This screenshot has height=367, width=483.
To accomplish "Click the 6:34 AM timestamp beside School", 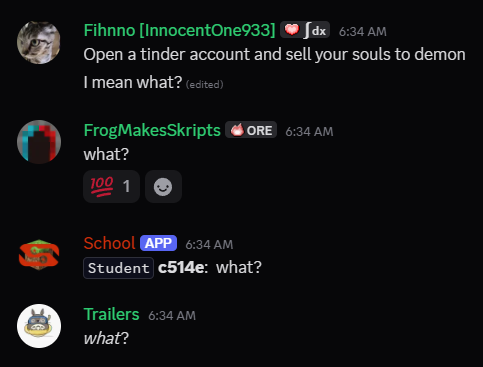I will click(x=209, y=244).
